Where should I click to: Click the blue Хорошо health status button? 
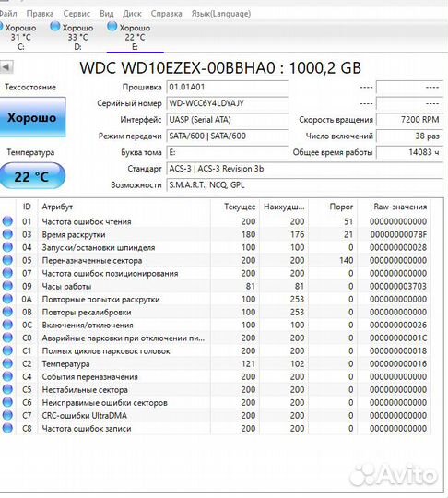click(32, 117)
